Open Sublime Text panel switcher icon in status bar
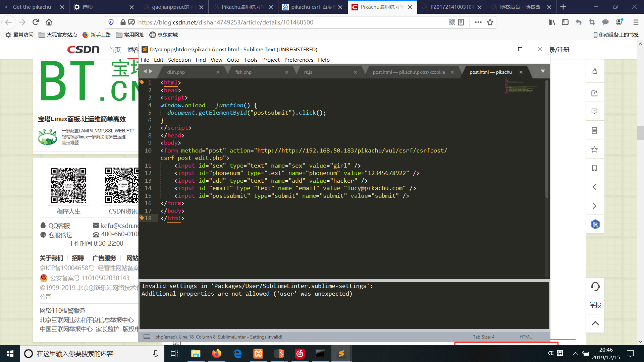Viewport: 644px width, 362px height. (x=147, y=337)
